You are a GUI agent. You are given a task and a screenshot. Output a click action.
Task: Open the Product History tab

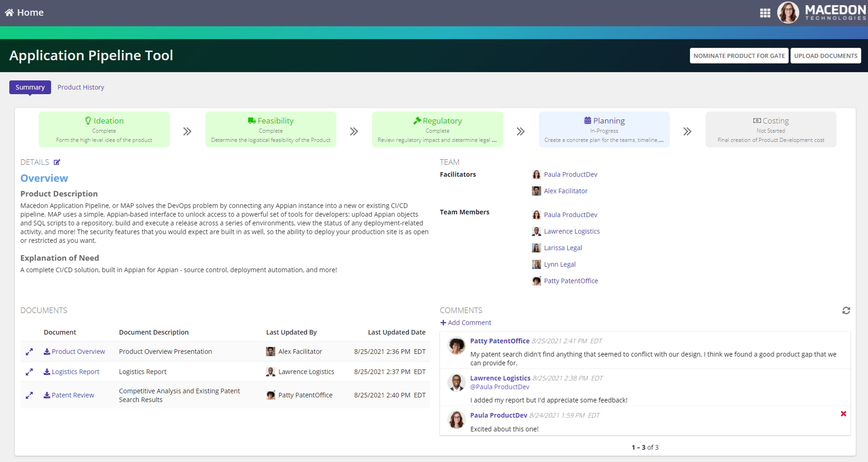[x=80, y=87]
